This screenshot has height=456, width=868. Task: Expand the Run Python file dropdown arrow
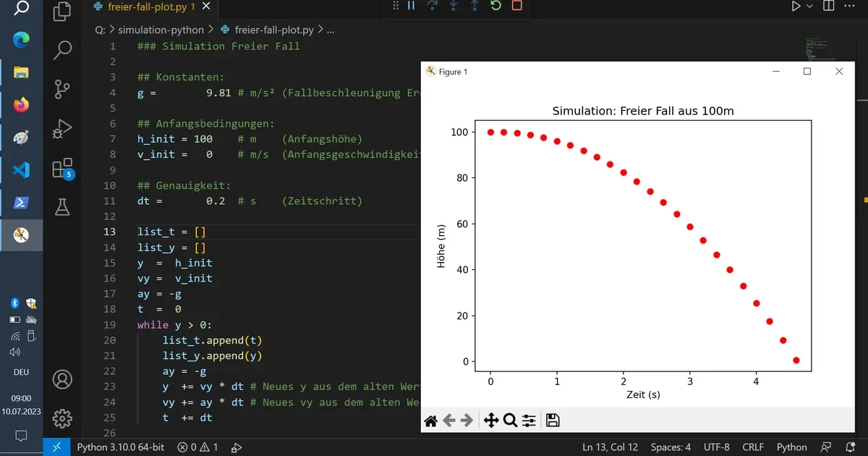[809, 7]
